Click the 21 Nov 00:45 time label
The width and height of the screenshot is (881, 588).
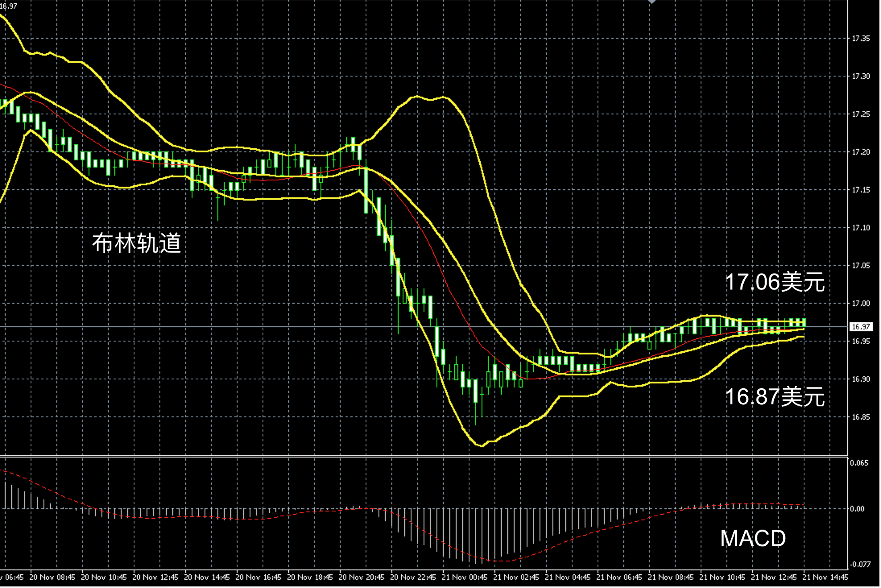[x=464, y=577]
